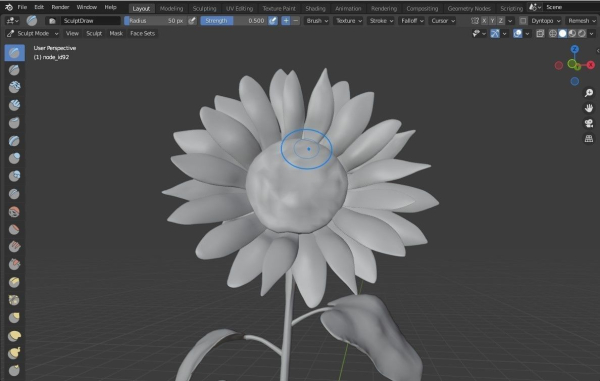Enable the Dyntopo checkbox
The image size is (600, 381).
point(523,21)
